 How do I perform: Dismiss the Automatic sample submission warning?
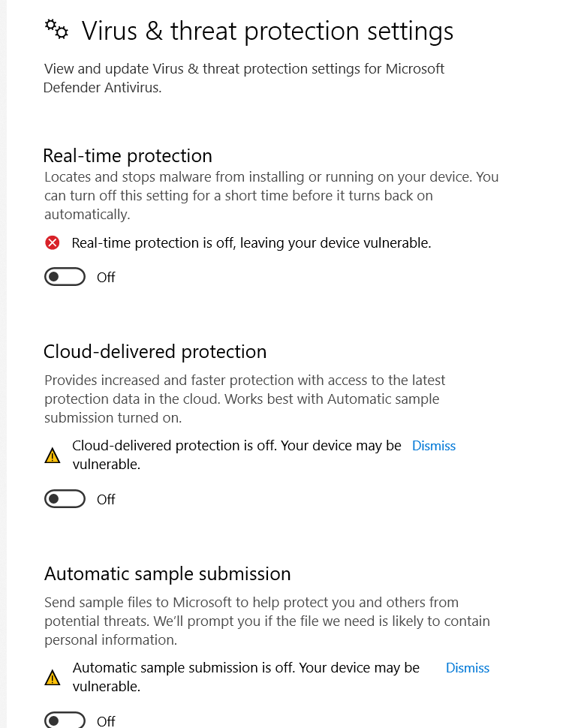point(467,668)
